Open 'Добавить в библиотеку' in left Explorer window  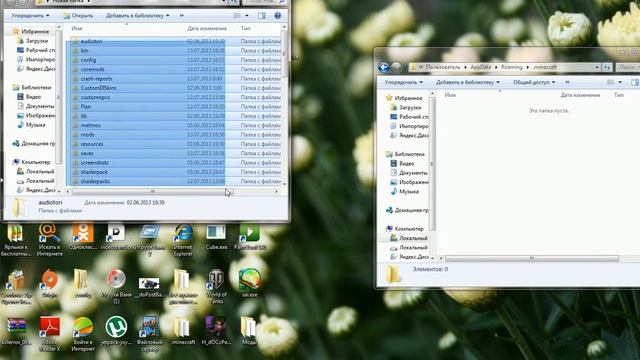click(138, 16)
